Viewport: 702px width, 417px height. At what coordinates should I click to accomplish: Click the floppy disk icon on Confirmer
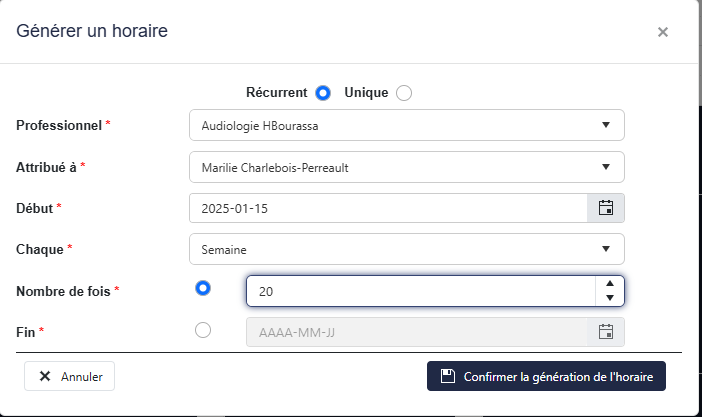447,376
